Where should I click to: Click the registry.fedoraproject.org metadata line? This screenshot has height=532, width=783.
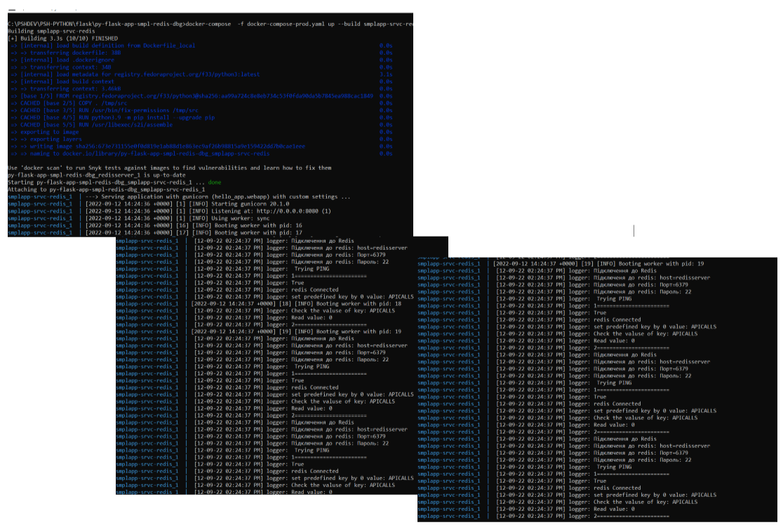(x=140, y=74)
